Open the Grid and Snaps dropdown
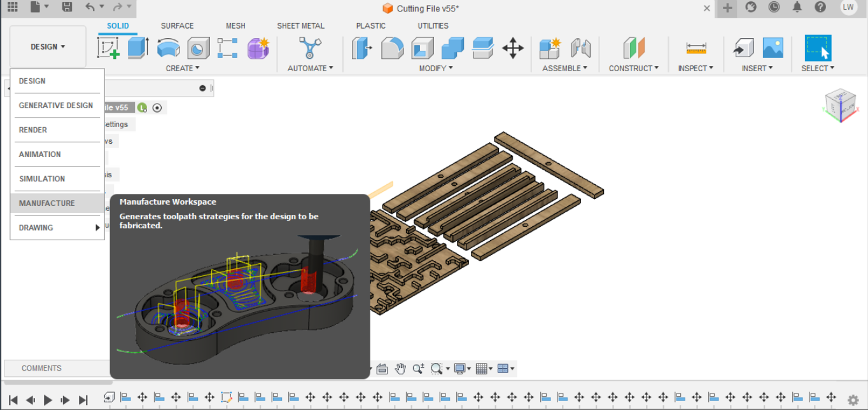The height and width of the screenshot is (410, 868). [x=485, y=369]
